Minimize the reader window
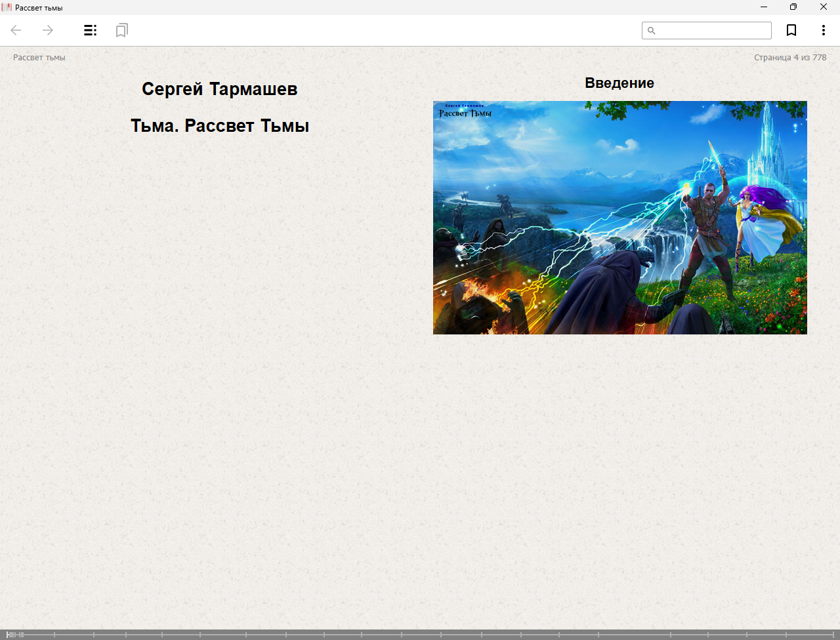Screen dimensions: 840x640 (764, 7)
